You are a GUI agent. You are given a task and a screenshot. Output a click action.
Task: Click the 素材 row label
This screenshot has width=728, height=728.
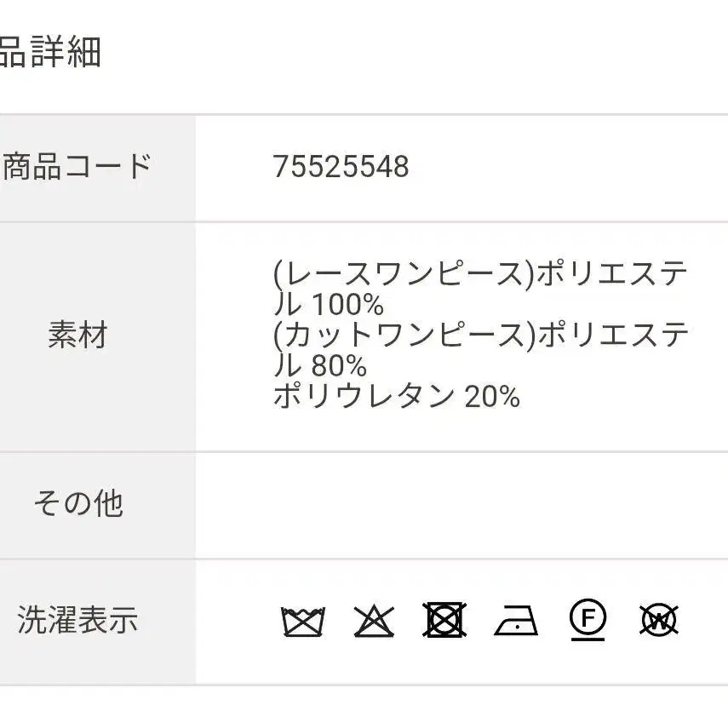click(x=78, y=335)
